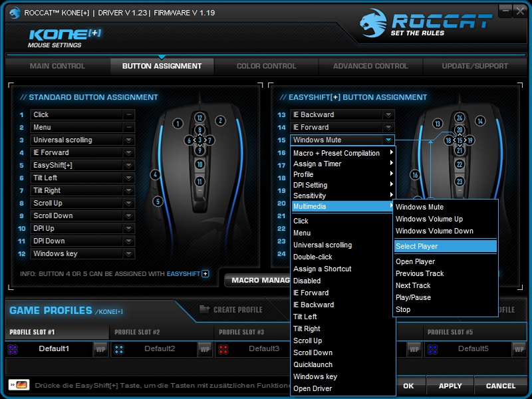Choose Windows Volume Up option

[x=446, y=219]
